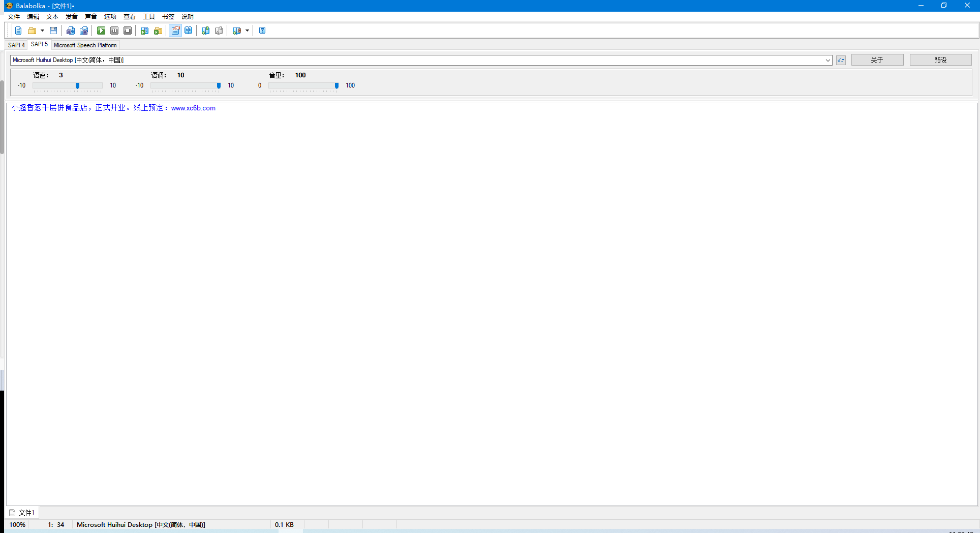Viewport: 980px width, 533px height.
Task: Pause the speech playback
Action: 114,31
